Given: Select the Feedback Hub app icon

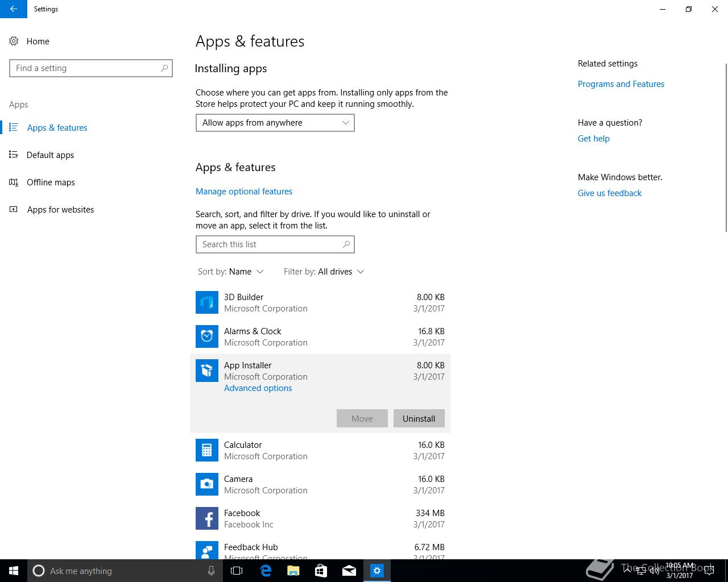Looking at the screenshot, I should pos(207,550).
